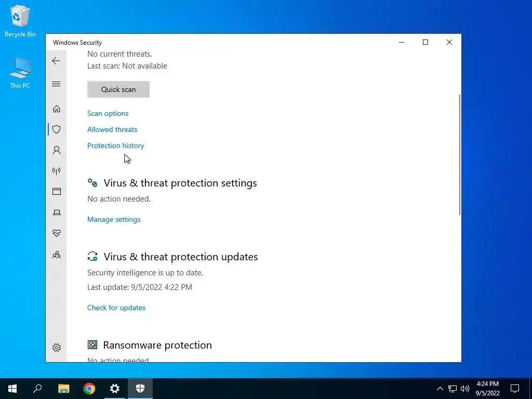Open Scan options link
Viewport: 532px width, 399px height.
[x=108, y=113]
